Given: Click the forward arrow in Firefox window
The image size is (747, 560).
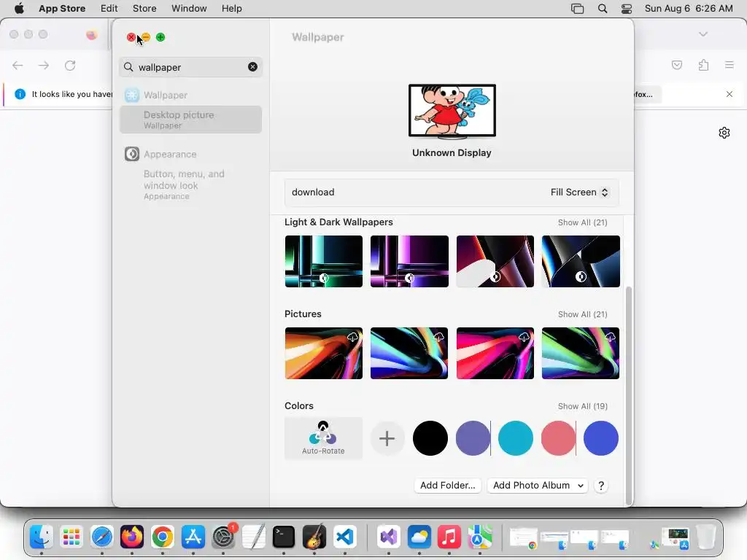Looking at the screenshot, I should coord(44,65).
